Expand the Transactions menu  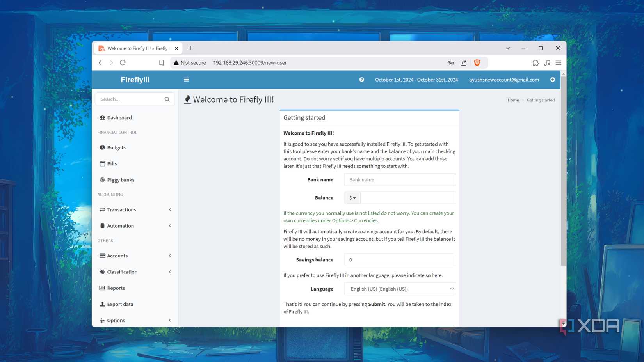pyautogui.click(x=121, y=209)
